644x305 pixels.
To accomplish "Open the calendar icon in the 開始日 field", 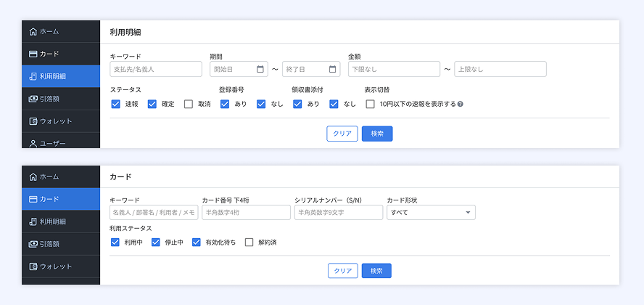I will tap(260, 70).
